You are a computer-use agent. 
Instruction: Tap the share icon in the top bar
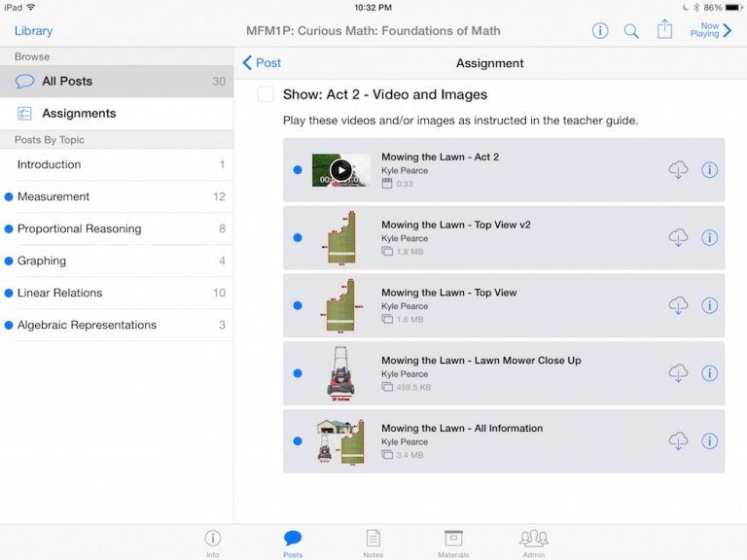(664, 30)
